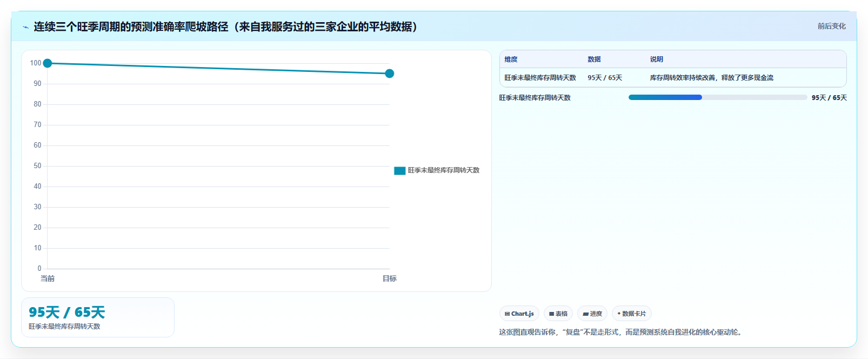Click the 旺季末最终库存周转天数 legend label
The width and height of the screenshot is (868, 359).
click(444, 170)
